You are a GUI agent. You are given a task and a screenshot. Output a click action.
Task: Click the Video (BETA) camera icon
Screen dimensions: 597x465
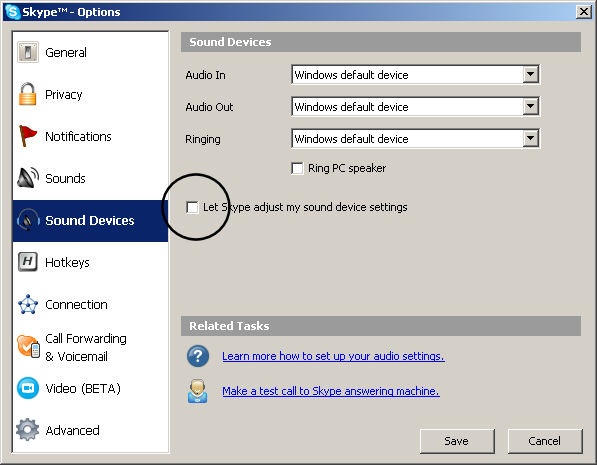point(28,388)
